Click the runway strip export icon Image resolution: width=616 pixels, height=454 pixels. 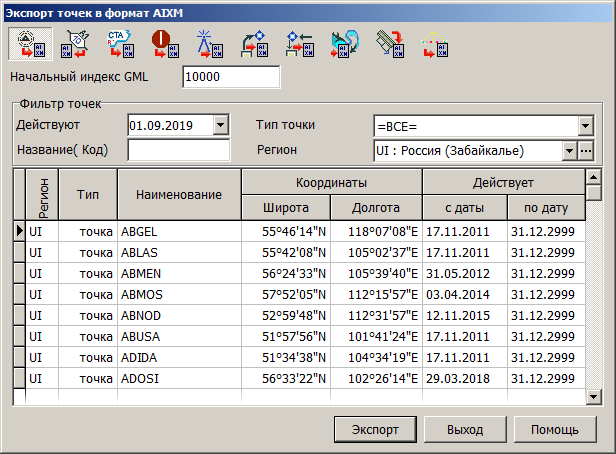tap(387, 44)
